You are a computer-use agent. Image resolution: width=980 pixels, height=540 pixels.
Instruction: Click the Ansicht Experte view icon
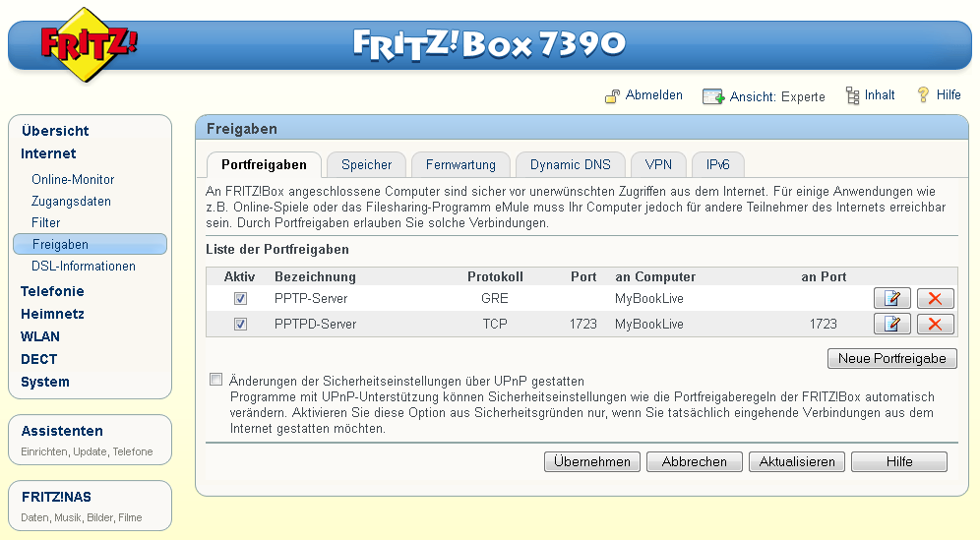[x=712, y=96]
